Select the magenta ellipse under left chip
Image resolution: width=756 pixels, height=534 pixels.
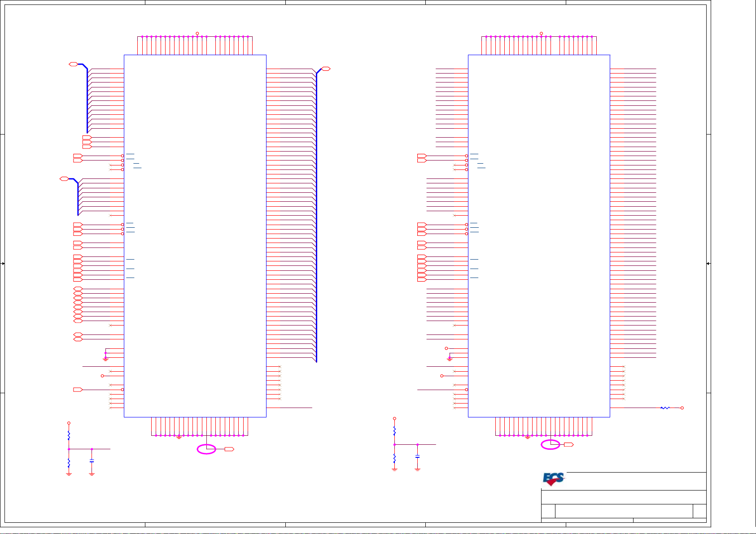(206, 449)
